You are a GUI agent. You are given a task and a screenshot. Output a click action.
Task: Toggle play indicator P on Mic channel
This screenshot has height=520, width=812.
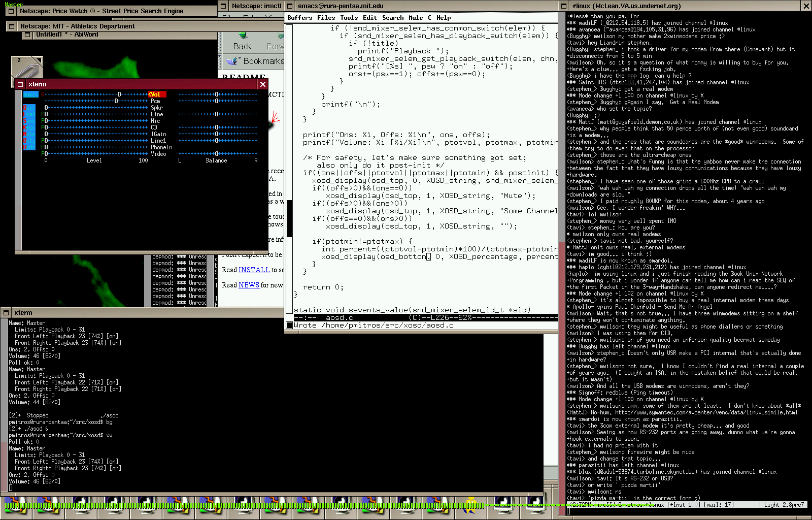43,121
